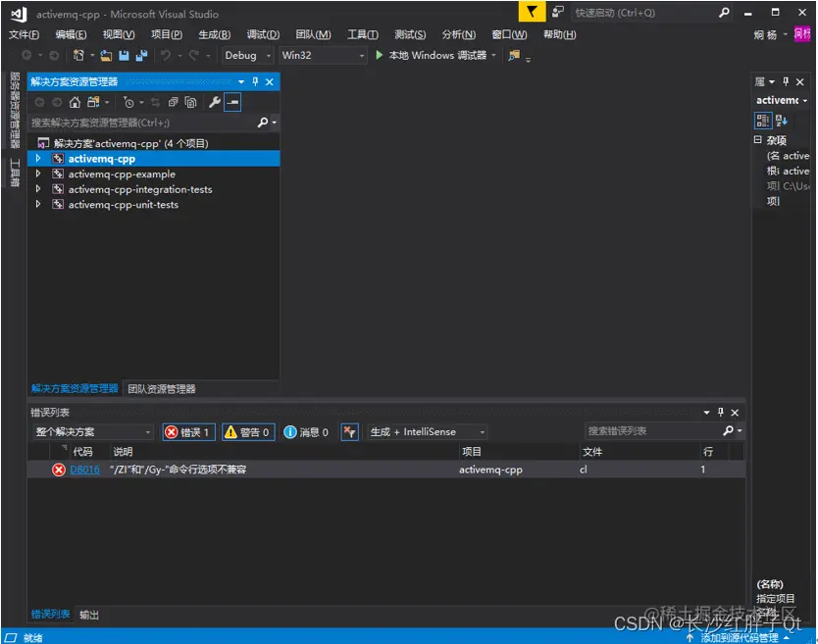Pin the Error List panel

point(721,412)
